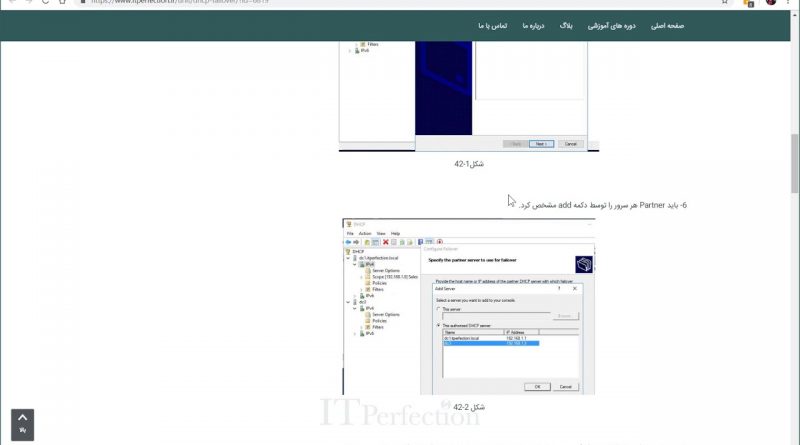Viewport: 800px width, 445px height.
Task: Expand Filters under dc2 IPv4
Action: [361, 327]
